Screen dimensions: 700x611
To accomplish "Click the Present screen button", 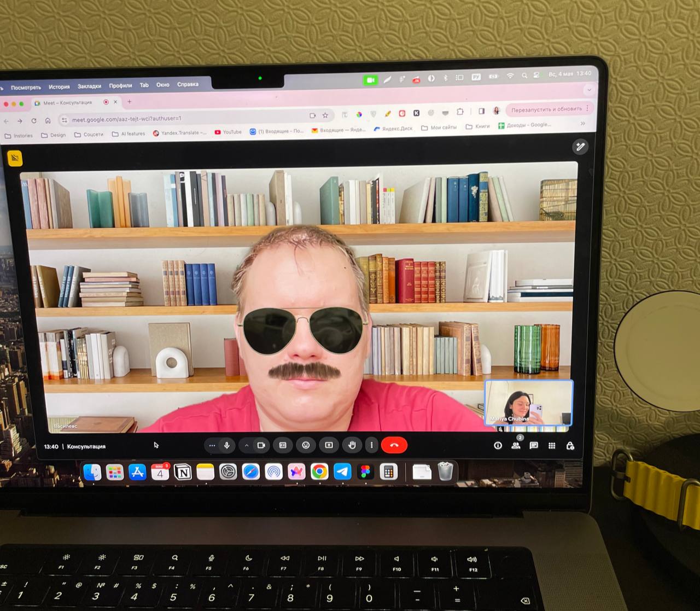I will 329,445.
